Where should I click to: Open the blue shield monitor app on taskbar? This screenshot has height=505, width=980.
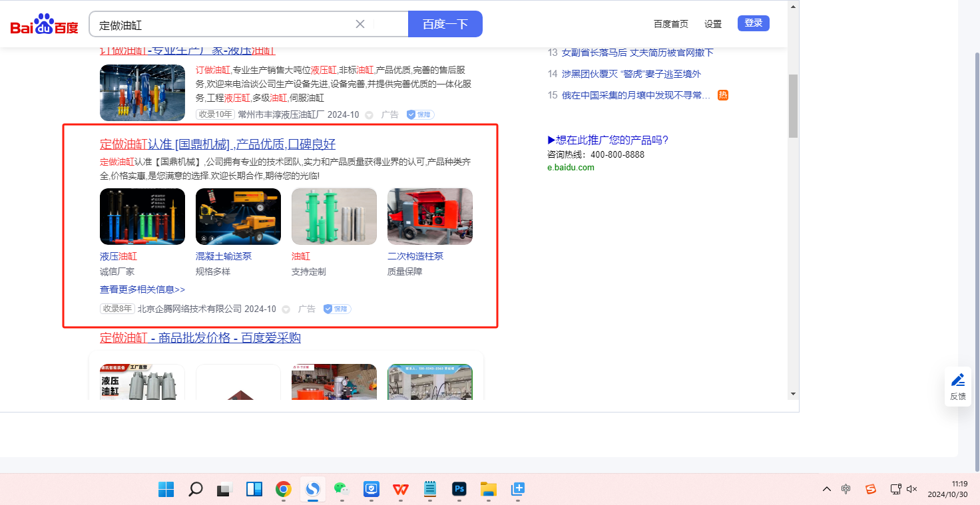pyautogui.click(x=371, y=490)
